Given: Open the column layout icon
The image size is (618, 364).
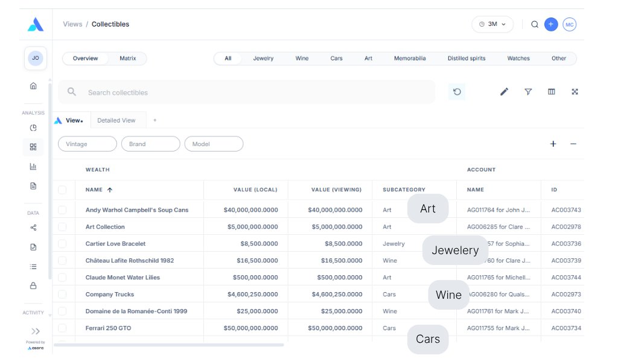Looking at the screenshot, I should click(x=551, y=92).
